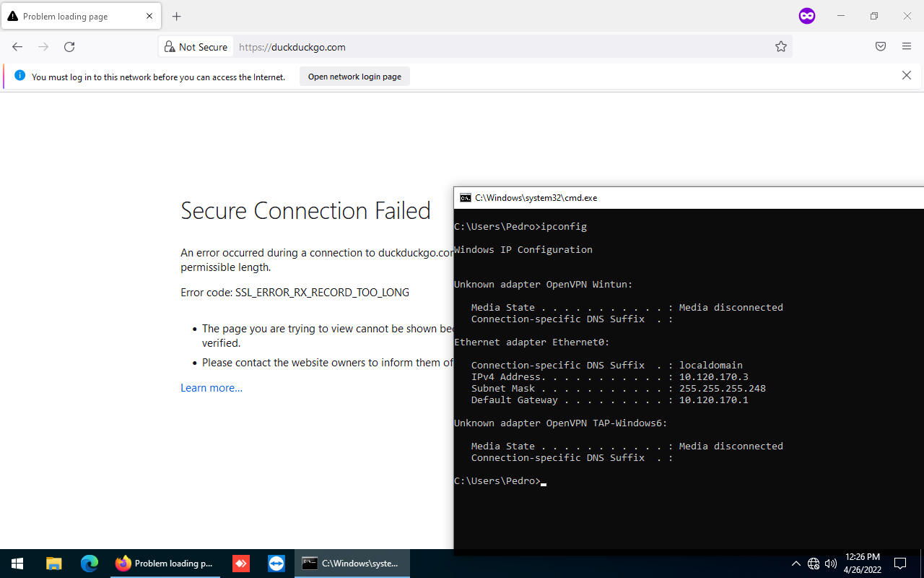Click the forward navigation arrow

43,46
